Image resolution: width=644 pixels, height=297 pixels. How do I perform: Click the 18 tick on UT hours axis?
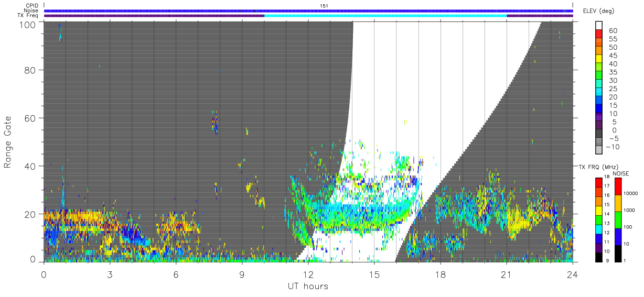click(x=441, y=274)
